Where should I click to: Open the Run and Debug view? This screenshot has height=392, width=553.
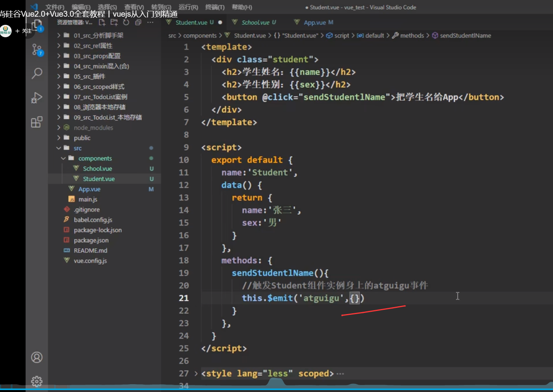coord(37,98)
